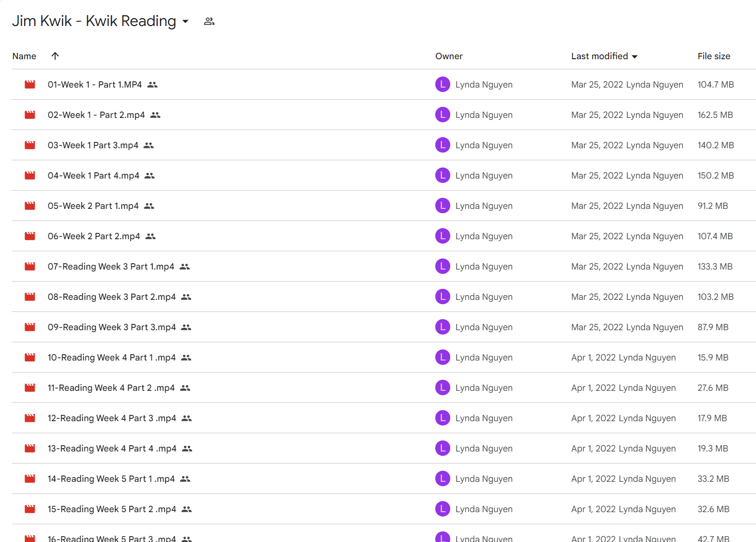Click the video icon for 02-Week 1 - Part 2.mp4
The height and width of the screenshot is (542, 756).
tap(30, 115)
